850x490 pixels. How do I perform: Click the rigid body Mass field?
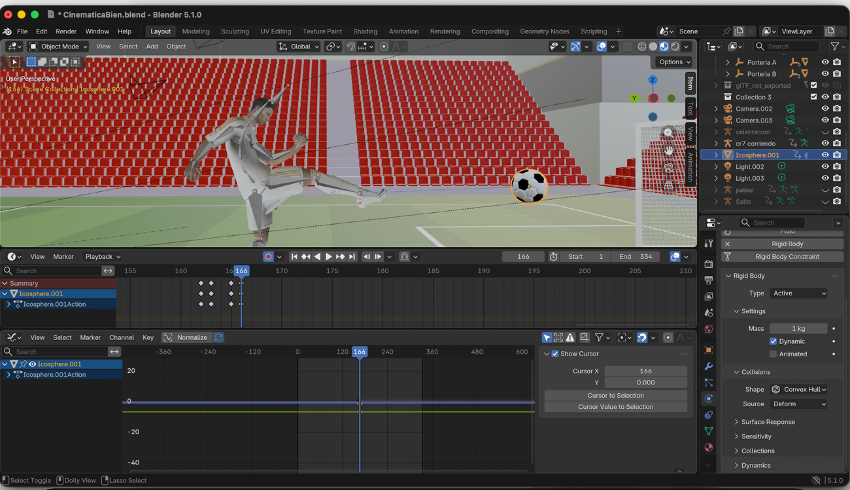click(x=797, y=328)
